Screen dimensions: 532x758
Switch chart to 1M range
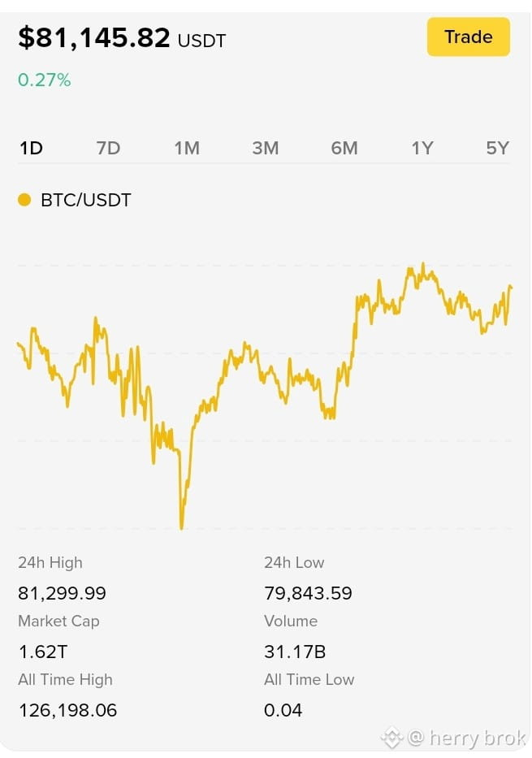187,148
